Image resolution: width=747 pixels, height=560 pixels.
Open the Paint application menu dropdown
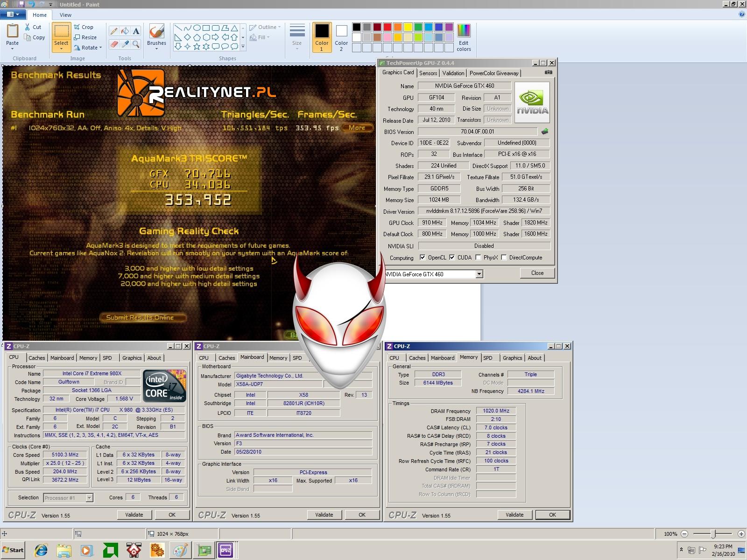pos(13,14)
